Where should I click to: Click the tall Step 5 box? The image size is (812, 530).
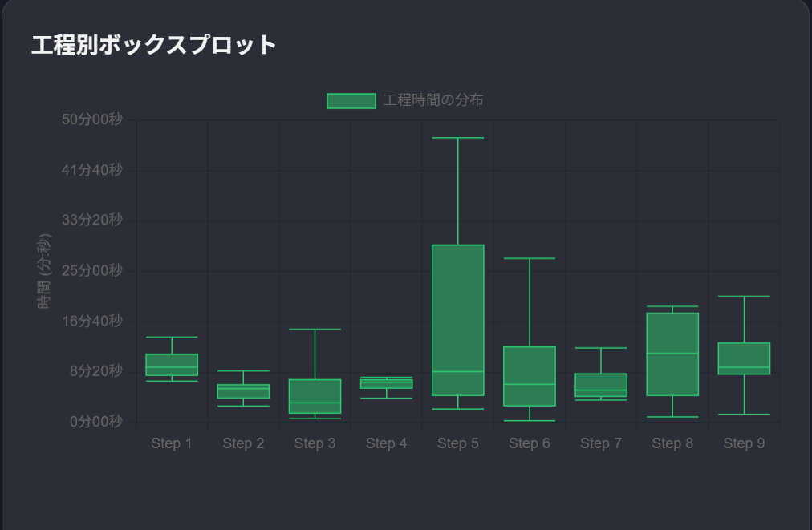457,319
